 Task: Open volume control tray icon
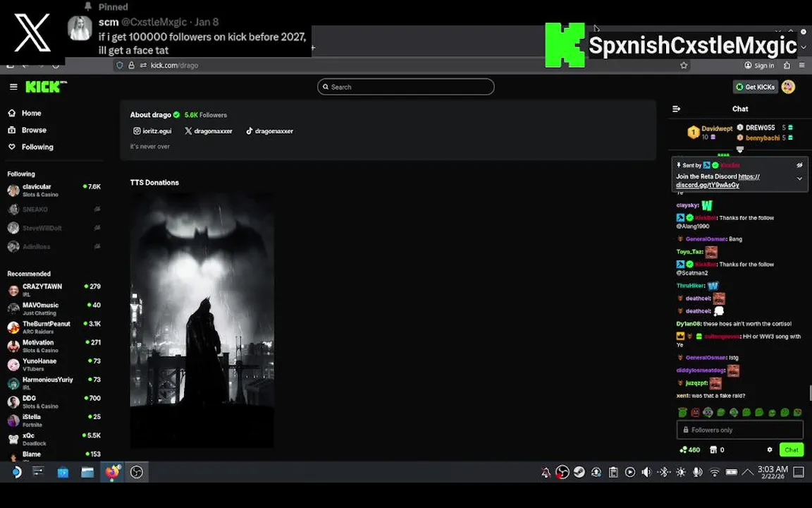(646, 472)
